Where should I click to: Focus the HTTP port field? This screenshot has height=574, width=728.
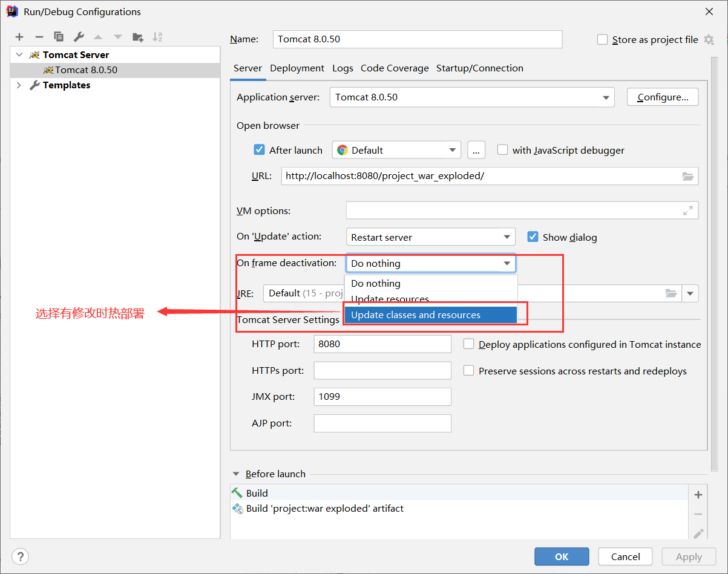382,344
